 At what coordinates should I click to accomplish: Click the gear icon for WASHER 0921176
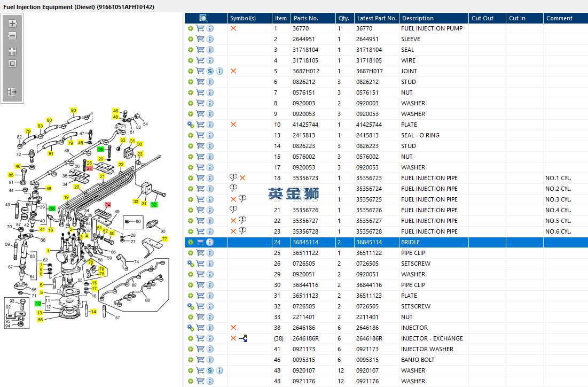[x=191, y=381]
